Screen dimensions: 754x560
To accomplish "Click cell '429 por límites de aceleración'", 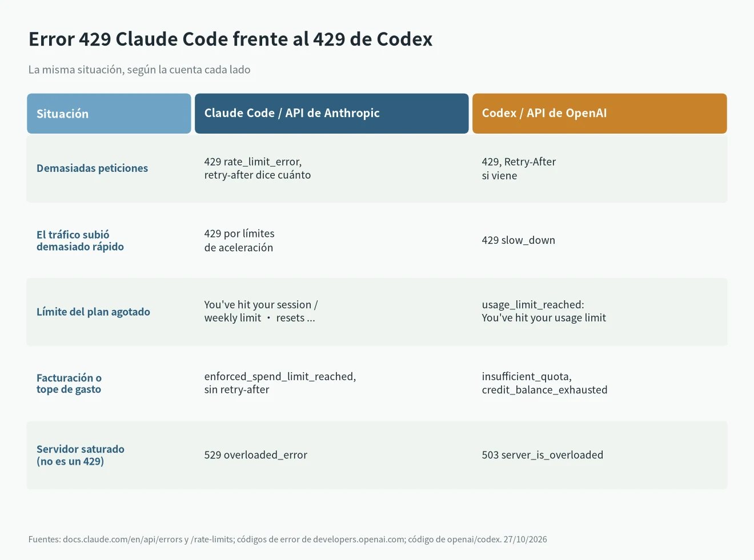I will (x=239, y=240).
